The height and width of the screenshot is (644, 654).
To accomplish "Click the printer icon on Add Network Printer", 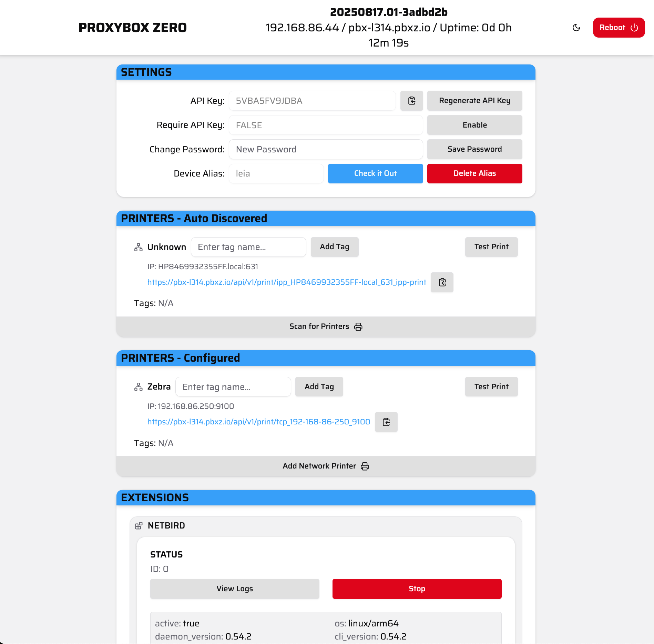I will click(365, 466).
